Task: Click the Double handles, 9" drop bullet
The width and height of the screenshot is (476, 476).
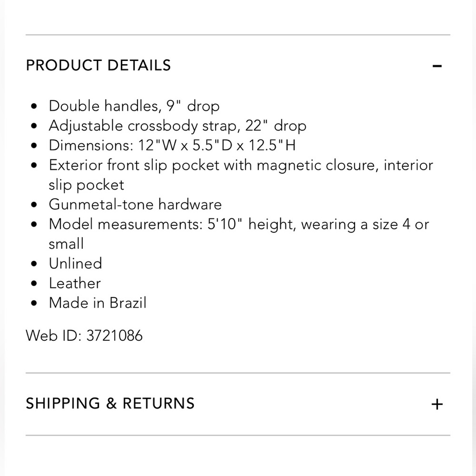Action: [x=134, y=106]
